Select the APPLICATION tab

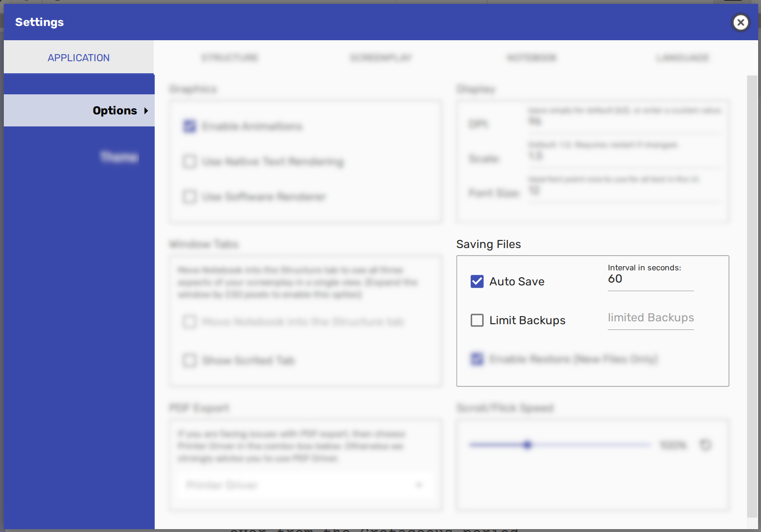pyautogui.click(x=79, y=57)
